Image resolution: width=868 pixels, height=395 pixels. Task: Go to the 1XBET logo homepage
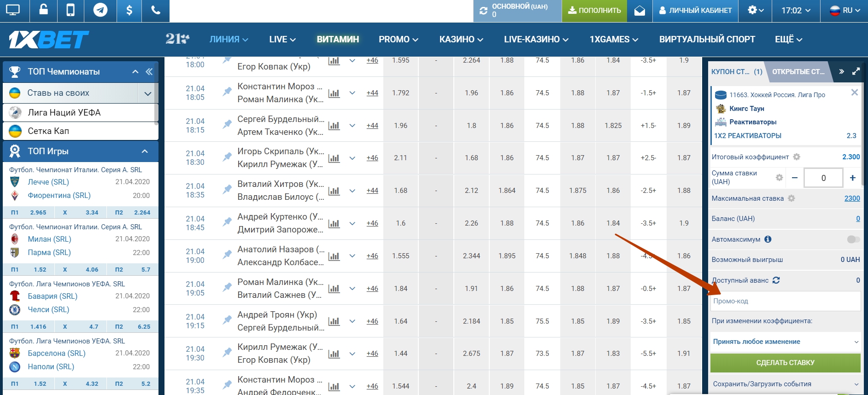[x=49, y=40]
